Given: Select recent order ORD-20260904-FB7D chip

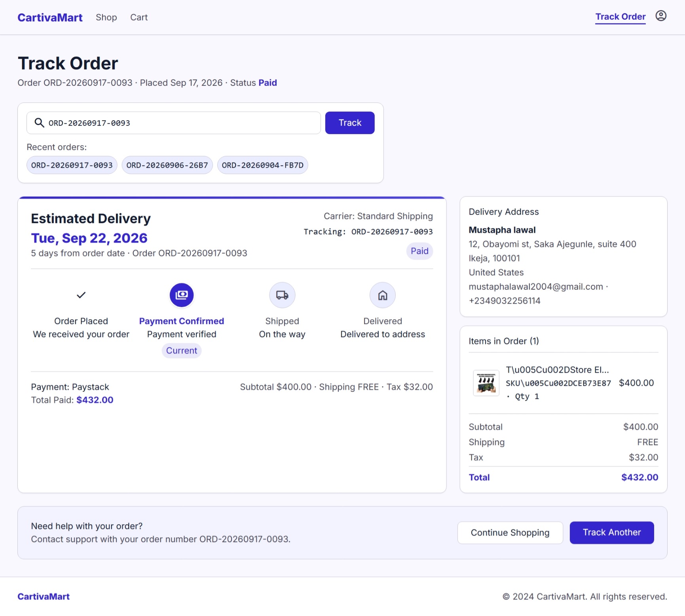Looking at the screenshot, I should coord(262,165).
